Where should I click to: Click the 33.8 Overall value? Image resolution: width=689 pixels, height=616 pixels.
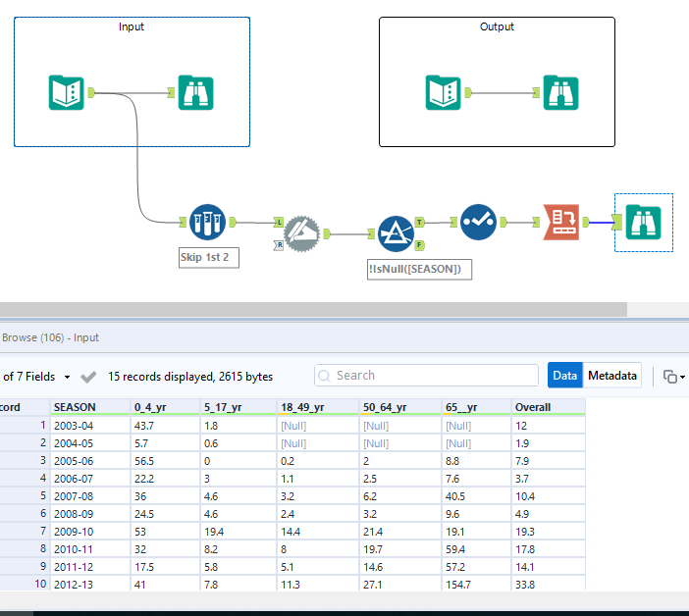coord(549,585)
